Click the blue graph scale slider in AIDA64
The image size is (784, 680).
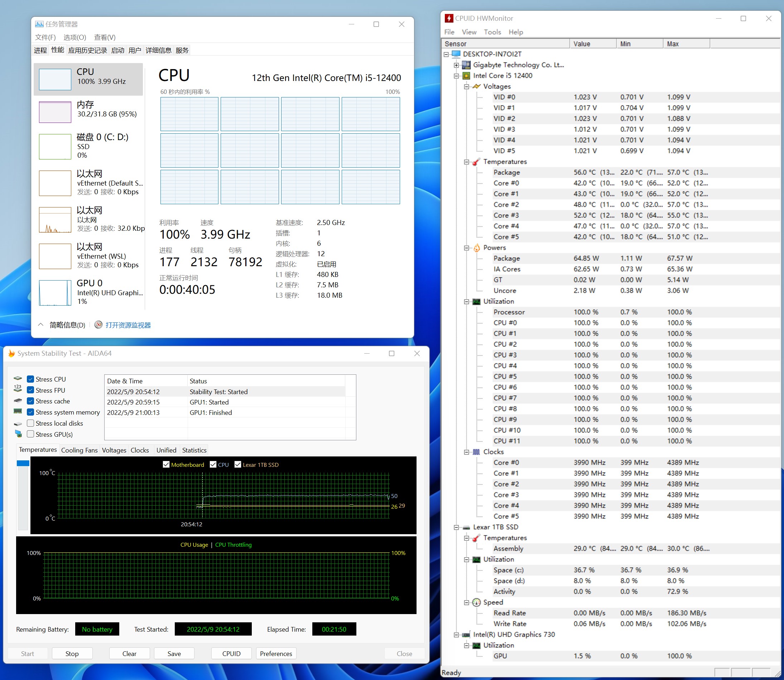[x=23, y=463]
